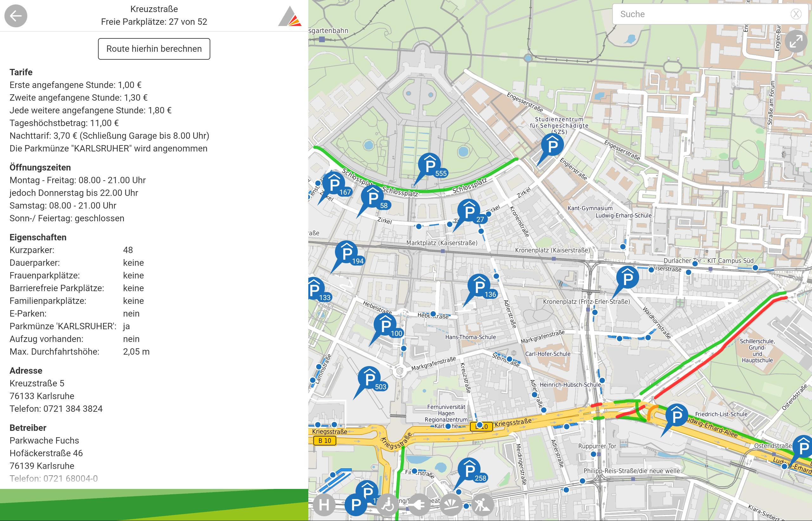Click 'Erste angefangene Stunde: 1,00 €'
This screenshot has height=521, width=812.
tap(76, 85)
